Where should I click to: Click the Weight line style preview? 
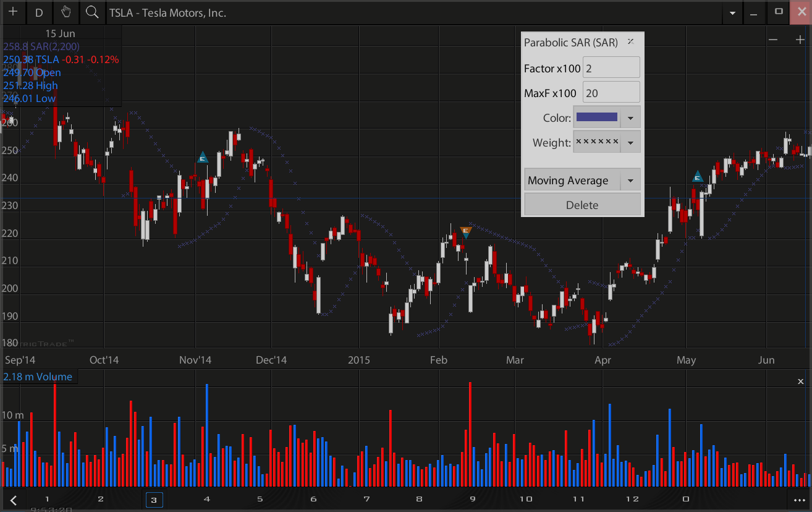coord(596,142)
